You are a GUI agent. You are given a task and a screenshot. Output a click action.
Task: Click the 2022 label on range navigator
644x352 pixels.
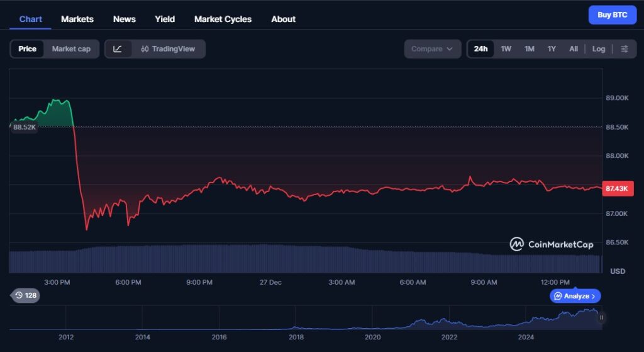pyautogui.click(x=449, y=337)
